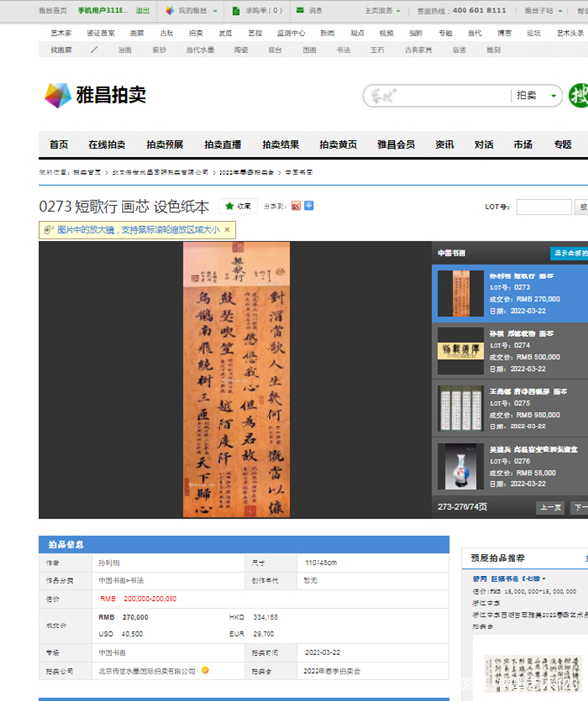Click the LOT号 input field
Image resolution: width=588 pixels, height=701 pixels.
[x=544, y=207]
